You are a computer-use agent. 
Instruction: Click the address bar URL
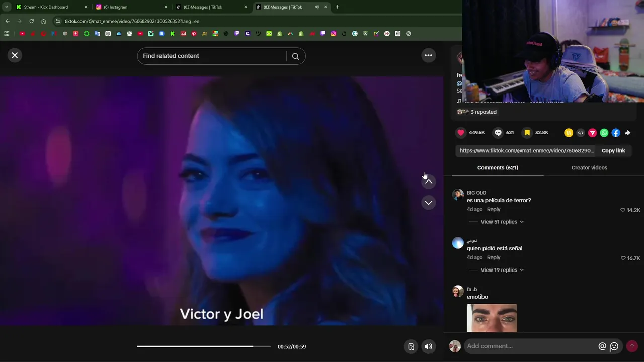132,21
